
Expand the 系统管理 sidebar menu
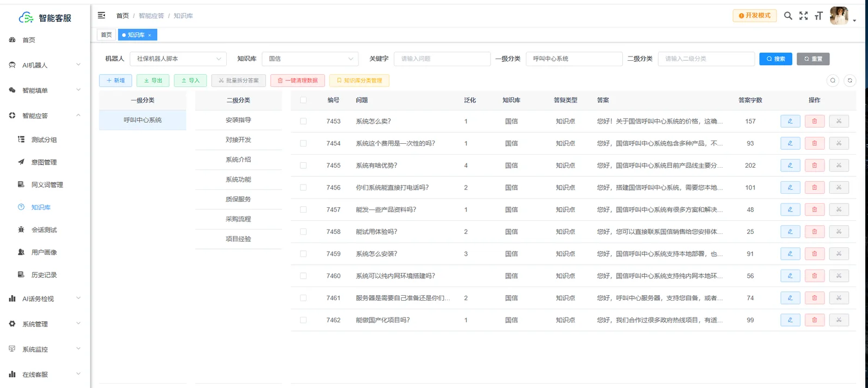(x=45, y=324)
